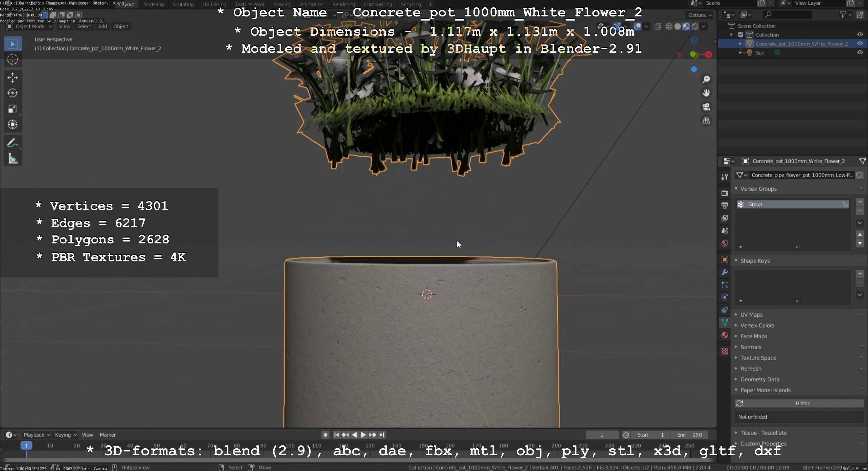The image size is (868, 471).
Task: Collapse the Shape Keys panel
Action: click(x=736, y=260)
